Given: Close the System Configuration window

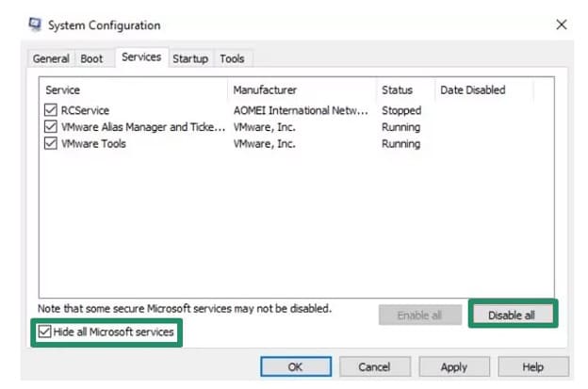Looking at the screenshot, I should 561,24.
